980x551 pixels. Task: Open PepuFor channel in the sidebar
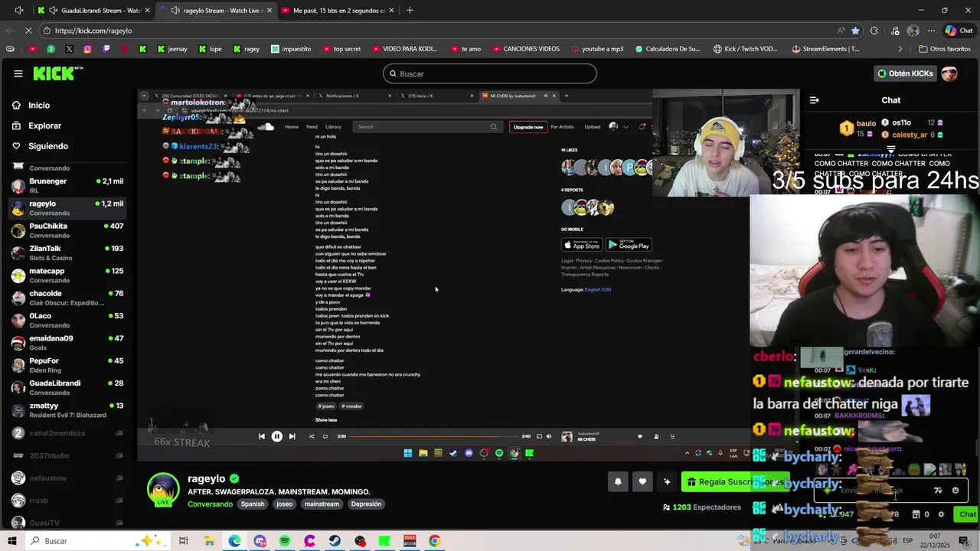click(x=67, y=365)
